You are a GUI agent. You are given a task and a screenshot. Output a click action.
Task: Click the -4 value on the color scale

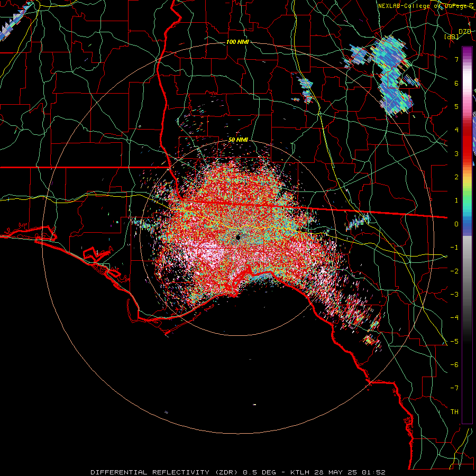(454, 318)
